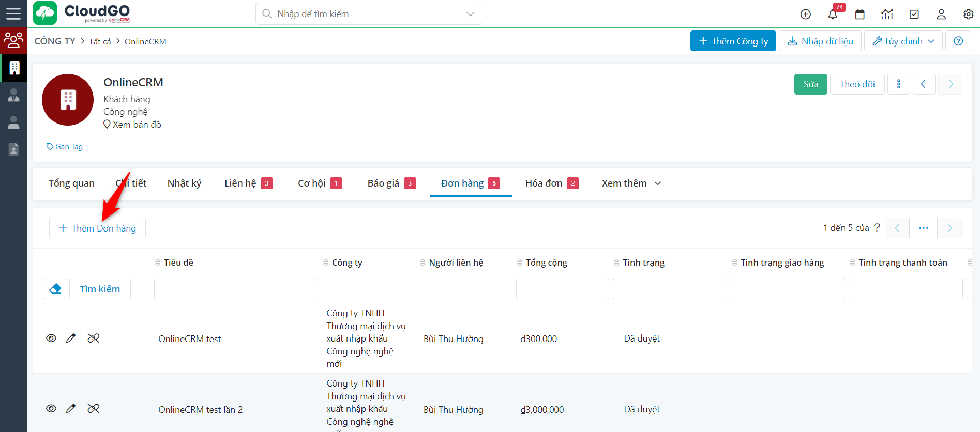Screen dimensions: 980x432
Task: Click the Tìm kiếm filter button
Action: tap(100, 289)
